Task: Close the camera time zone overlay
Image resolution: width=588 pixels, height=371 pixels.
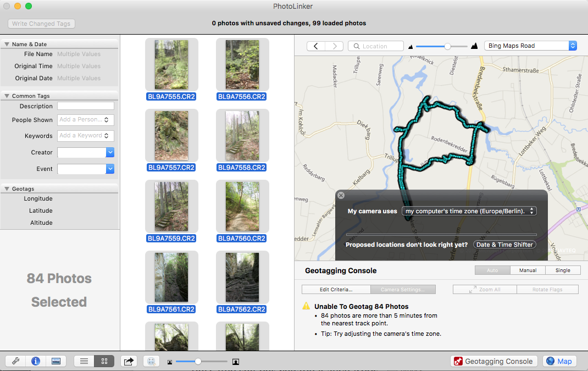Action: (341, 196)
